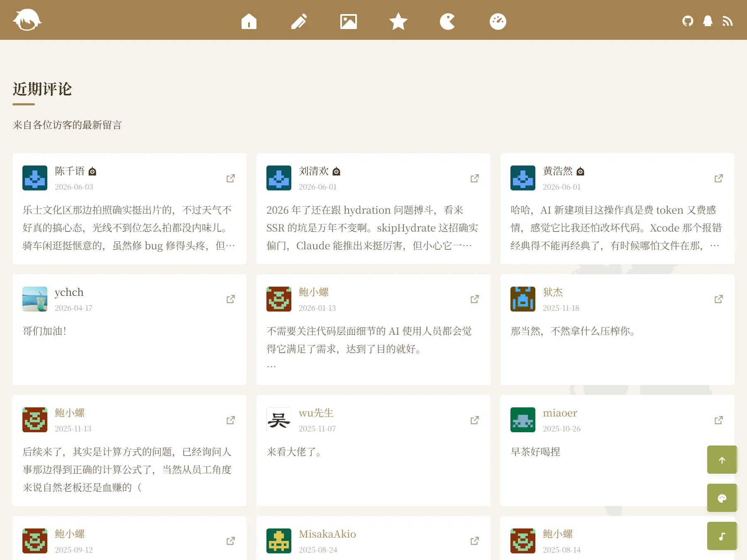Open the RSS feed icon
This screenshot has width=747, height=560.
(727, 21)
